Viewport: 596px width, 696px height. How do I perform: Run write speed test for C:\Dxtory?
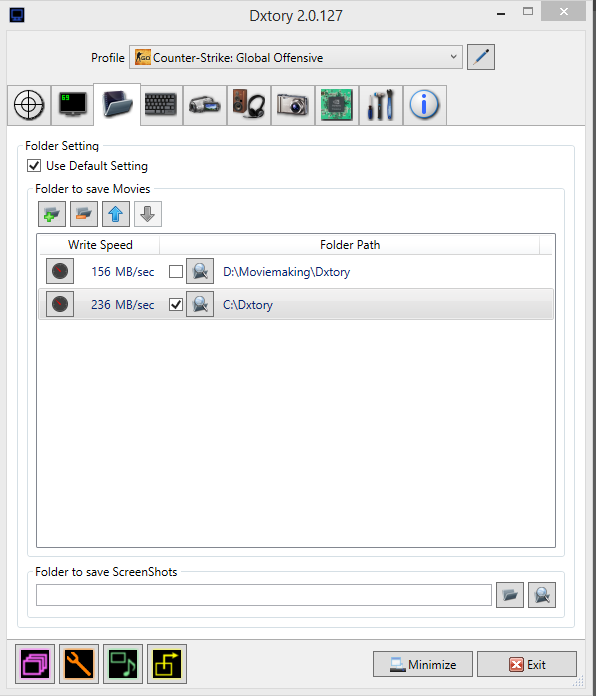click(60, 304)
